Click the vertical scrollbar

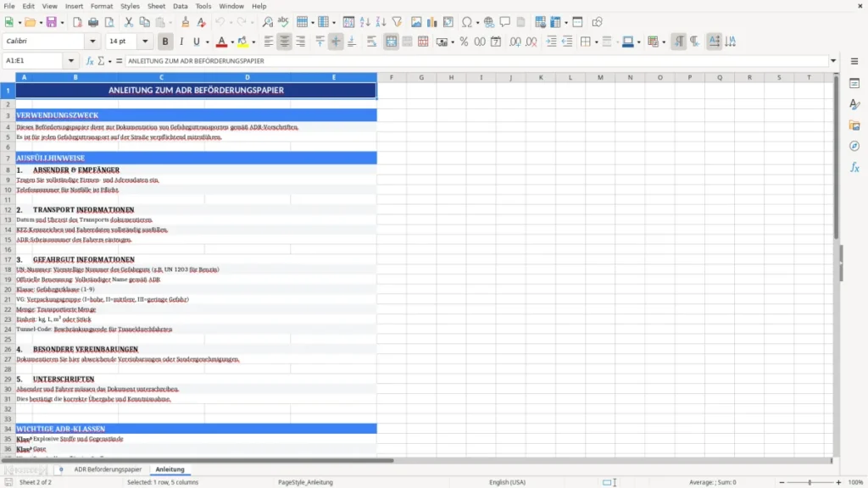coord(836,158)
